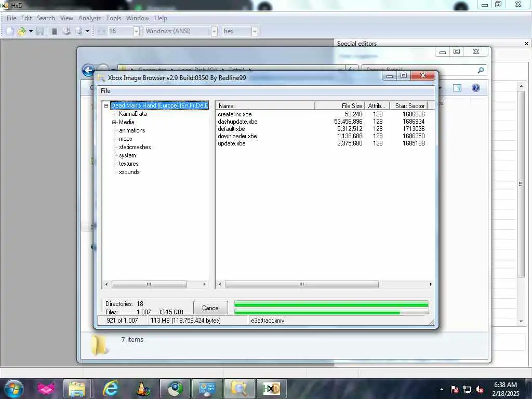
Task: Sort by the Attrib... column header
Action: pyautogui.click(x=377, y=105)
